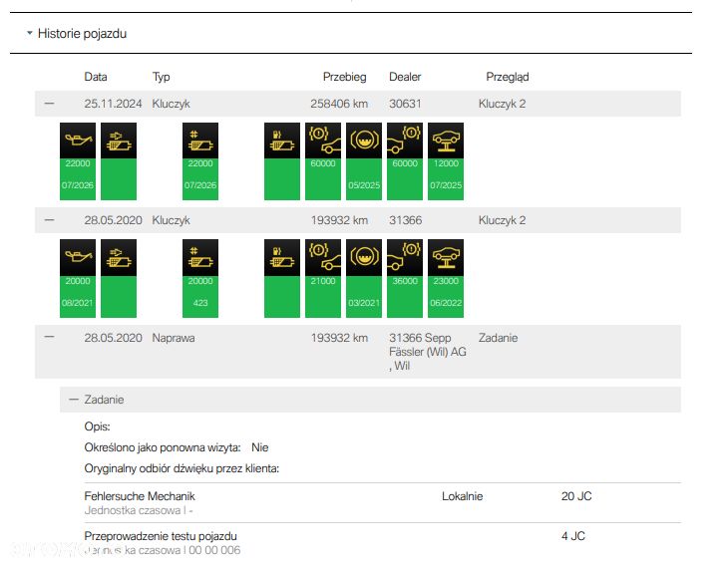
Task: Select dealer number 31366 in Kluczyk row
Action: 405,220
